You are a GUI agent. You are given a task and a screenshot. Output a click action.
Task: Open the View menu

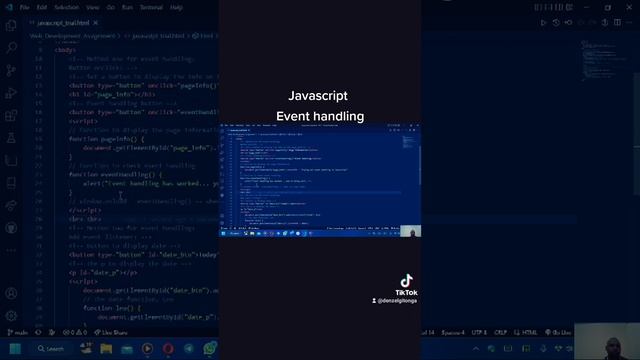(93, 7)
